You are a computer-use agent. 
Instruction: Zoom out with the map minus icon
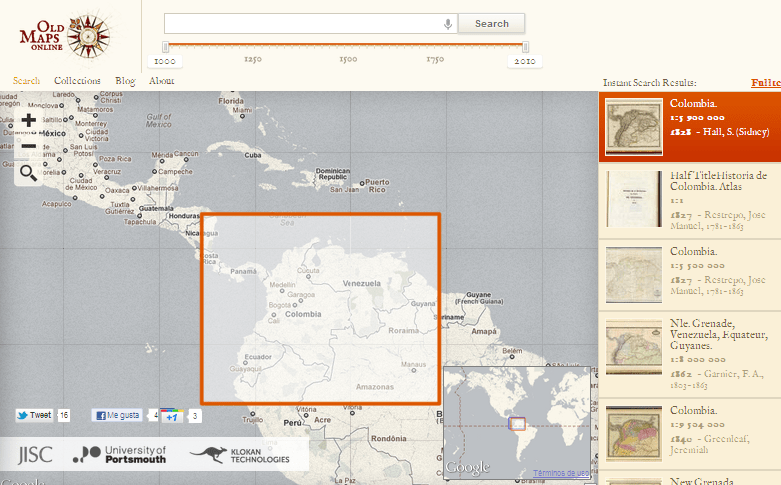[x=28, y=146]
